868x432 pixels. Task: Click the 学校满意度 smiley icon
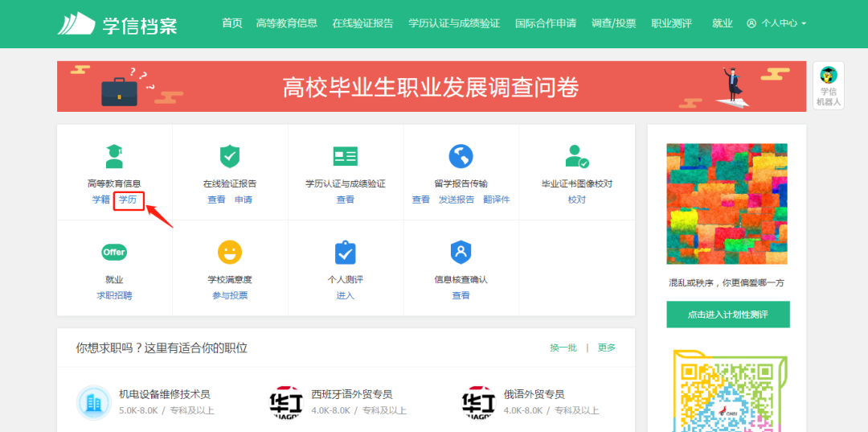[x=230, y=252]
